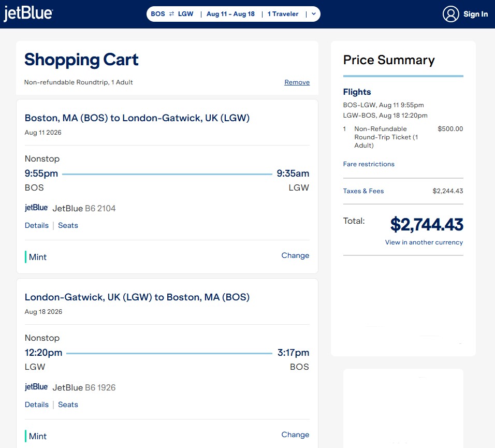Expand the trip search chevron dropdown
The width and height of the screenshot is (495, 448).
[x=313, y=14]
